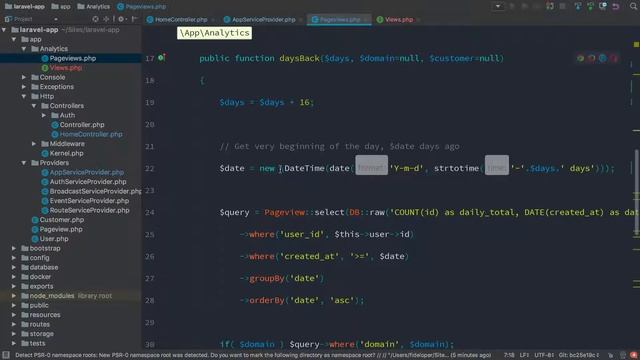This screenshot has width=640, height=360.
Task: Click VCS update project icon
Action: (x=578, y=6)
